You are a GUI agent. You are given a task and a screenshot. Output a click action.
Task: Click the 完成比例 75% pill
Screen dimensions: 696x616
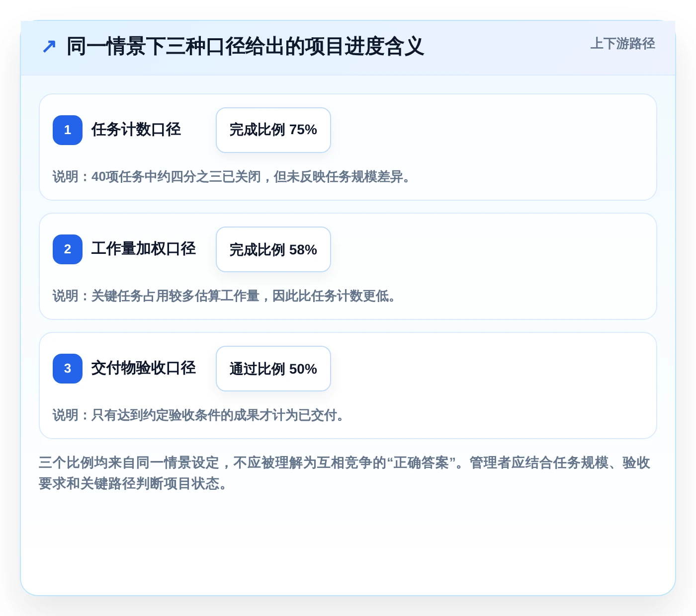click(273, 130)
